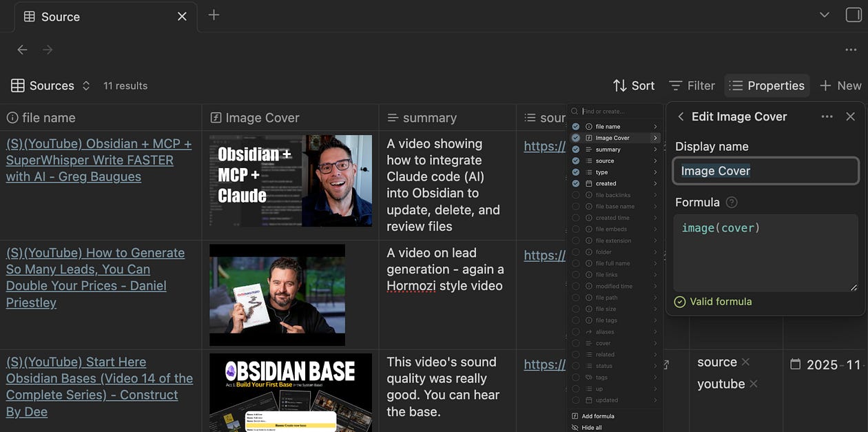Viewport: 868px width, 432px height.
Task: Expand the Image Cover property chevron
Action: click(655, 138)
